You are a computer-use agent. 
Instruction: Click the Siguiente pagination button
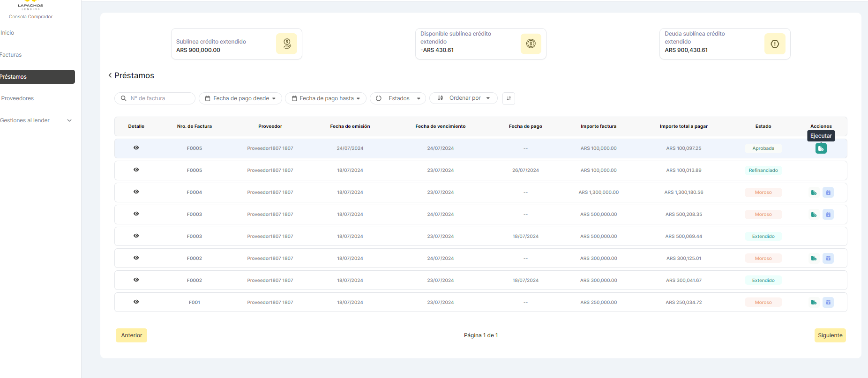[x=830, y=335]
